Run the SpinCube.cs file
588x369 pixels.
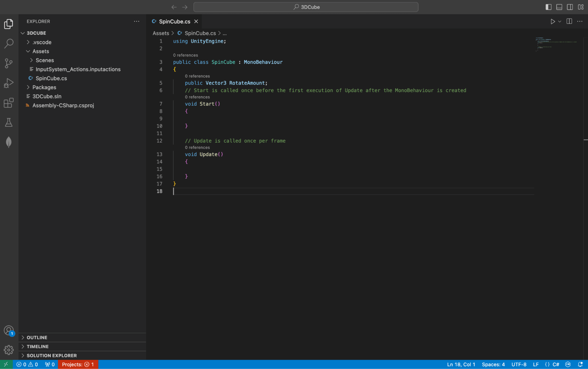[x=553, y=21]
